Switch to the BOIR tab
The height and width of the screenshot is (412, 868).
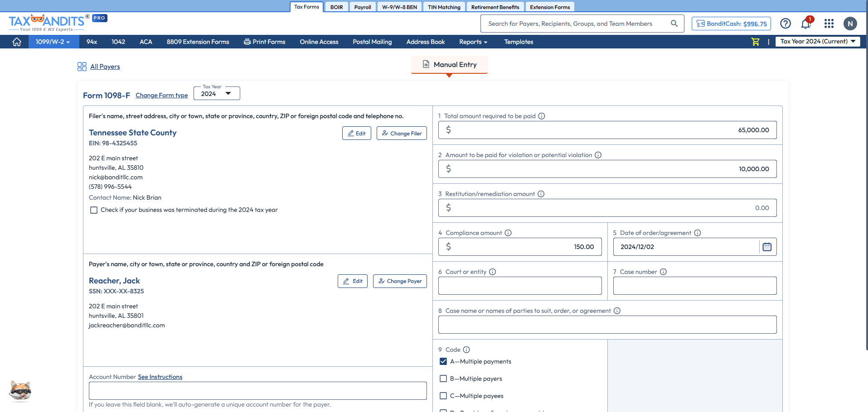tap(336, 7)
